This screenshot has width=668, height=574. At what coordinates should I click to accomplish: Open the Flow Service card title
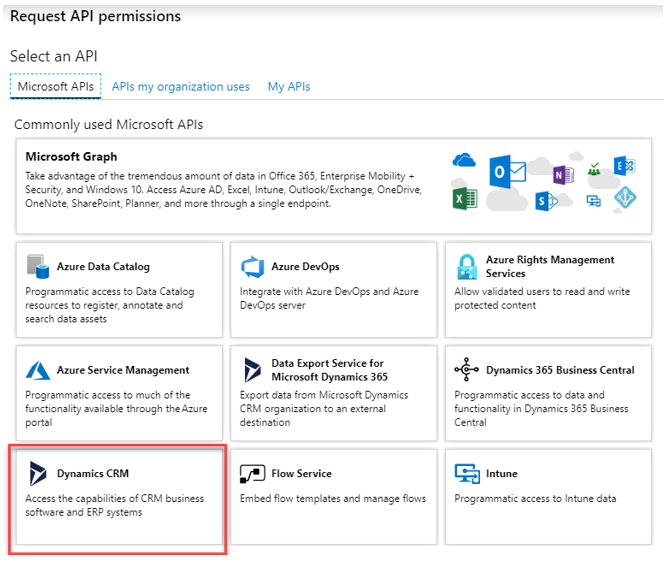(301, 473)
